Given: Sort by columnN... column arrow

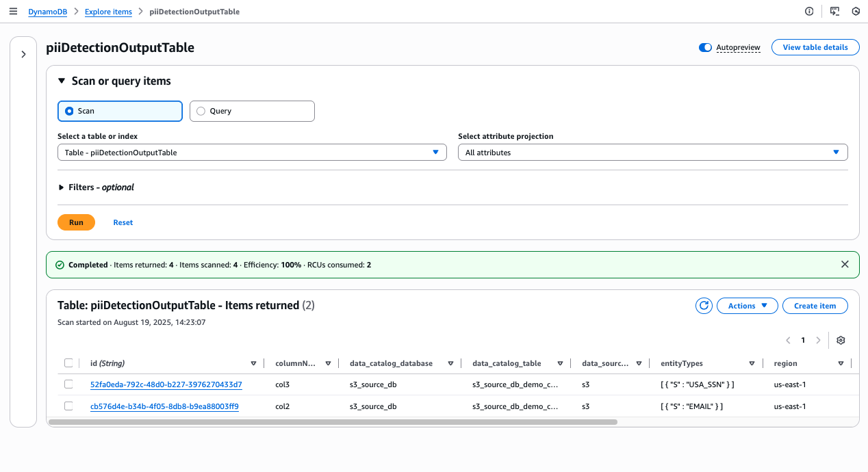Looking at the screenshot, I should 328,364.
